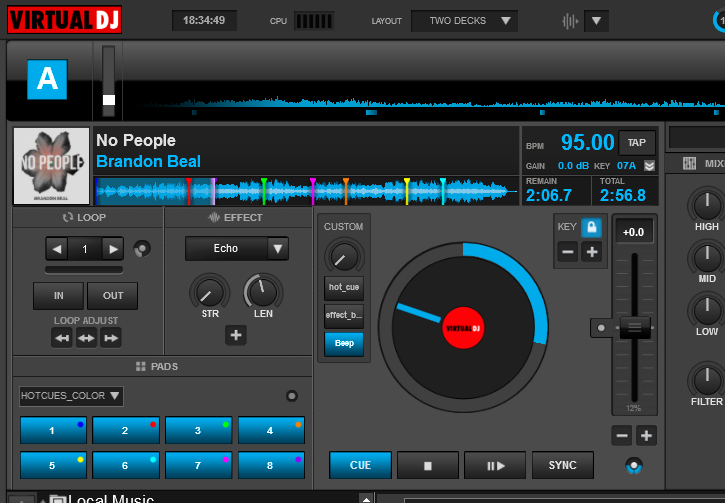The width and height of the screenshot is (725, 503).
Task: Click the pitch fader handle
Action: (635, 327)
